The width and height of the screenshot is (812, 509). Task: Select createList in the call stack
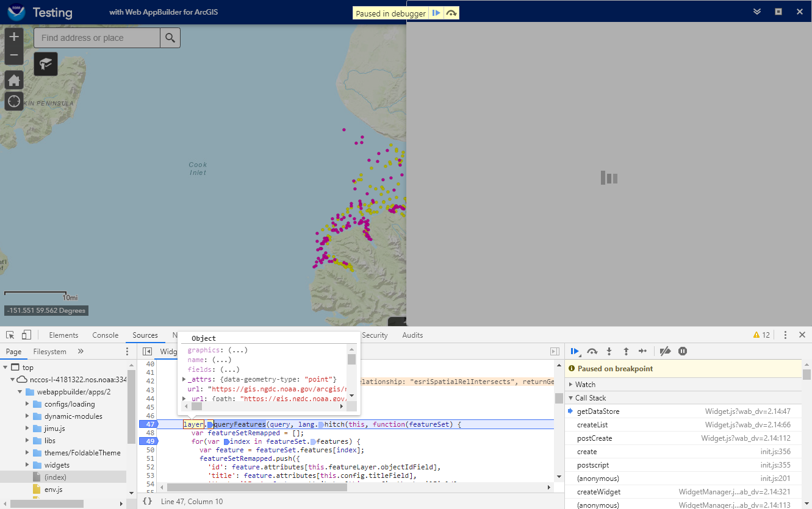tap(592, 425)
